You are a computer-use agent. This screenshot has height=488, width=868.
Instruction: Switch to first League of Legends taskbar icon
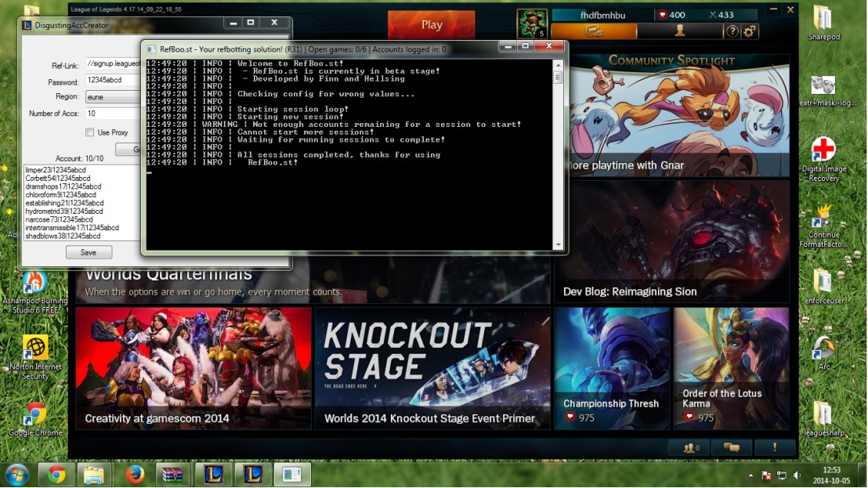click(x=214, y=475)
